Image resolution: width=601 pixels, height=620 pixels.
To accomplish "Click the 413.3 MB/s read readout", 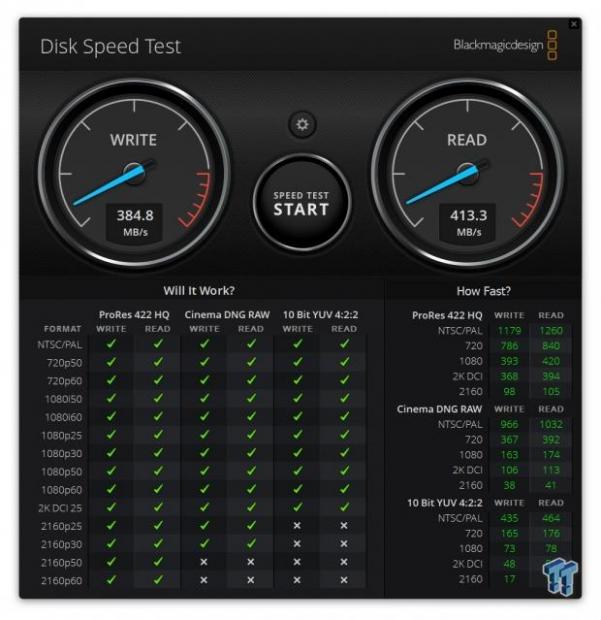I will coord(468,223).
